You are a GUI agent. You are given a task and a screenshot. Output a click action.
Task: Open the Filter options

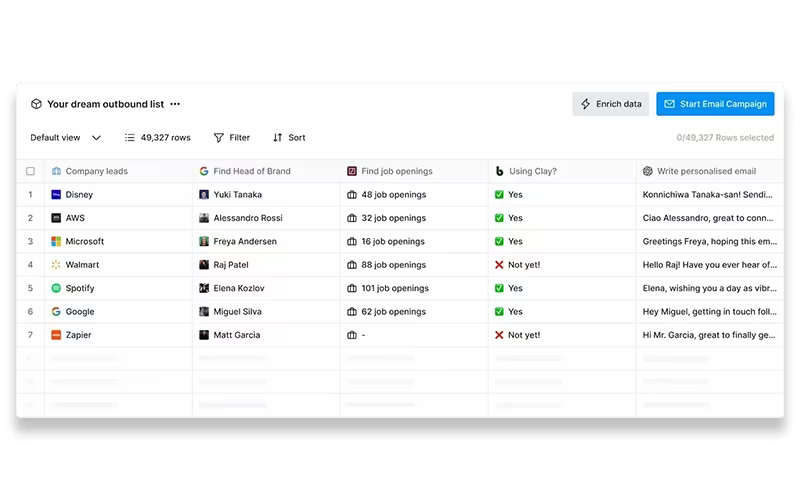click(x=232, y=138)
